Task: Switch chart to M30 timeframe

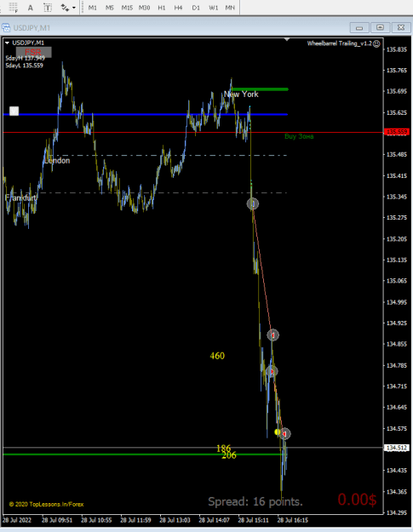Action: pyautogui.click(x=144, y=8)
